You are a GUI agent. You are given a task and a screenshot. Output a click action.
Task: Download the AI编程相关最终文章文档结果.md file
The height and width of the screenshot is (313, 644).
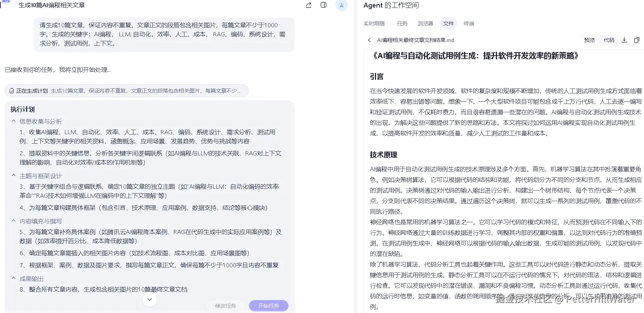[x=624, y=40]
